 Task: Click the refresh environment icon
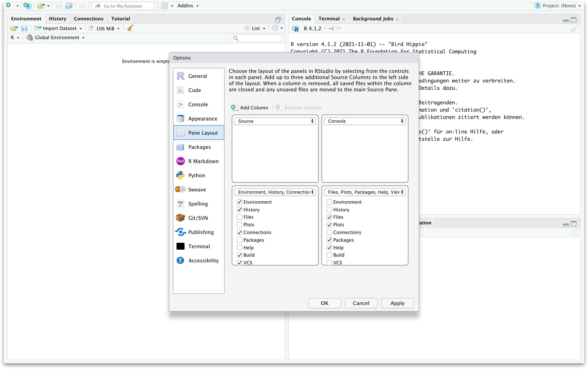[x=275, y=28]
